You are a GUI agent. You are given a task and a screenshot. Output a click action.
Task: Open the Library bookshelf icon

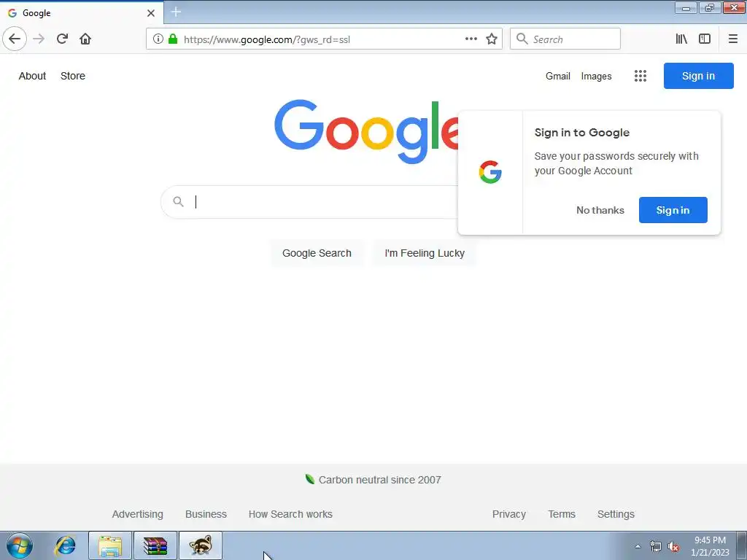[x=681, y=39]
